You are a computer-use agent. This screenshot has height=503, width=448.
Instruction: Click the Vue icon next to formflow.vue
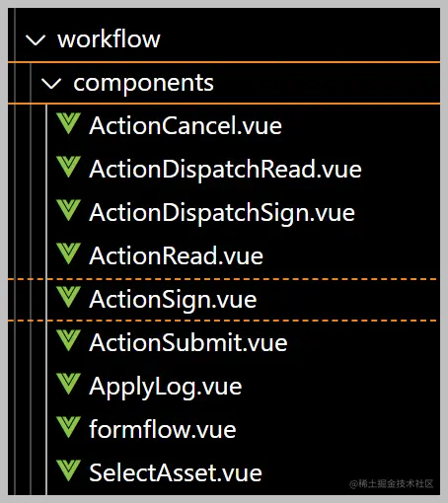click(x=68, y=427)
